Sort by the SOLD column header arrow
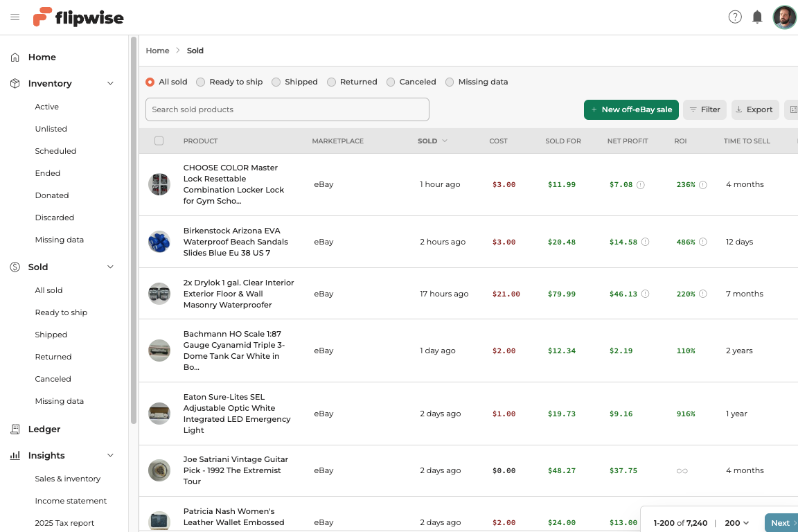The height and width of the screenshot is (532, 798). pyautogui.click(x=445, y=141)
